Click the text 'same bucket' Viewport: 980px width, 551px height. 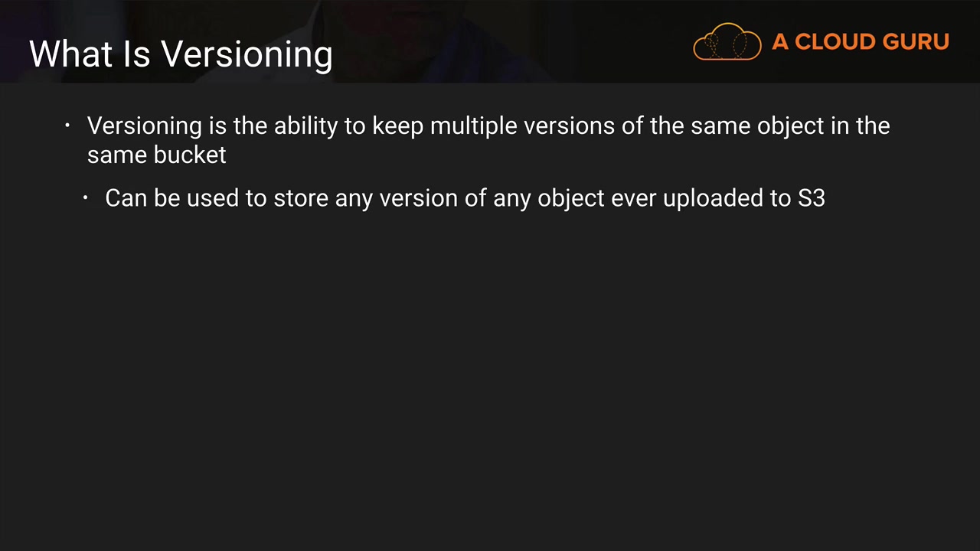click(157, 155)
